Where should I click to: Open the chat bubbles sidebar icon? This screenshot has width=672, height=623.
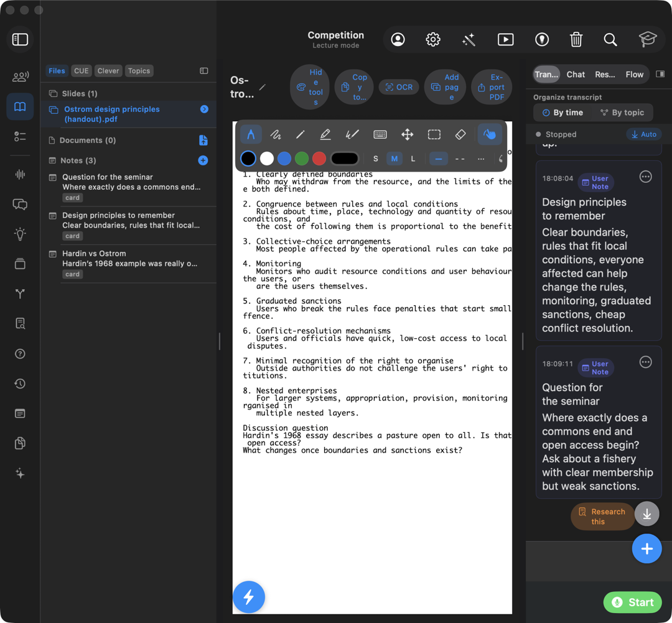(20, 204)
